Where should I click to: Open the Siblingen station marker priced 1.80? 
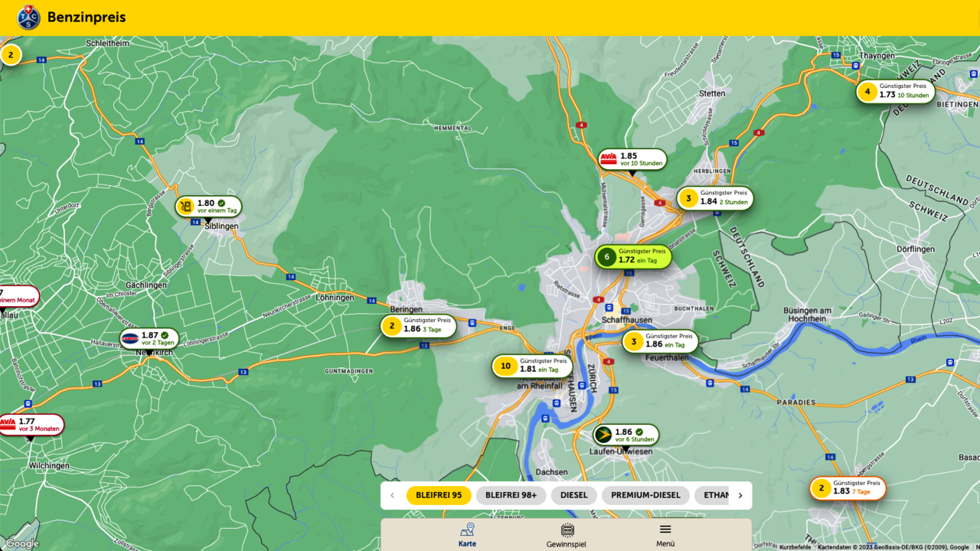point(208,207)
